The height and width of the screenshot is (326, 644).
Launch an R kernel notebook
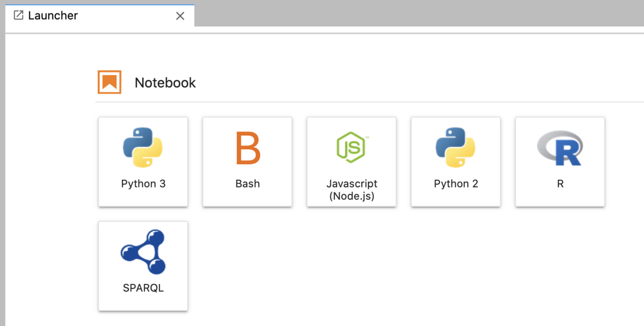coord(560,162)
